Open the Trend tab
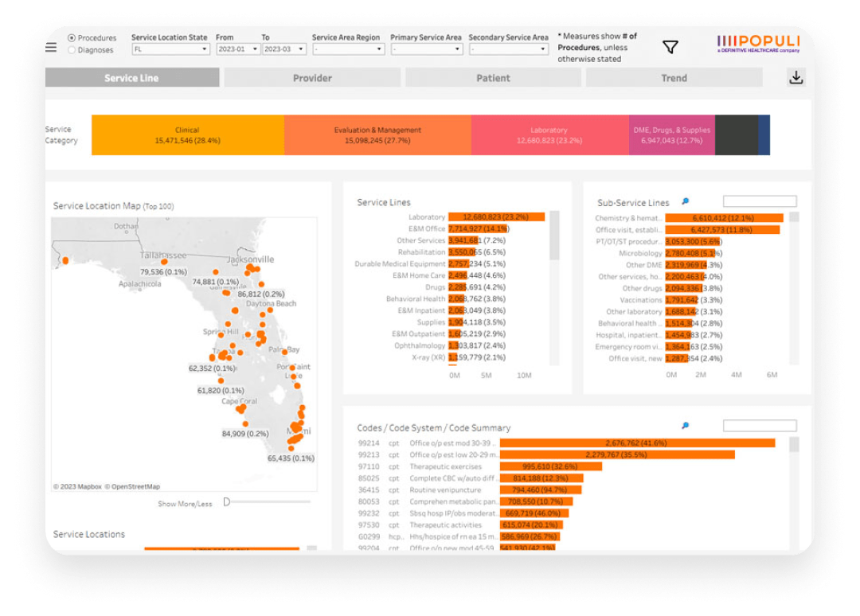 pyautogui.click(x=674, y=78)
